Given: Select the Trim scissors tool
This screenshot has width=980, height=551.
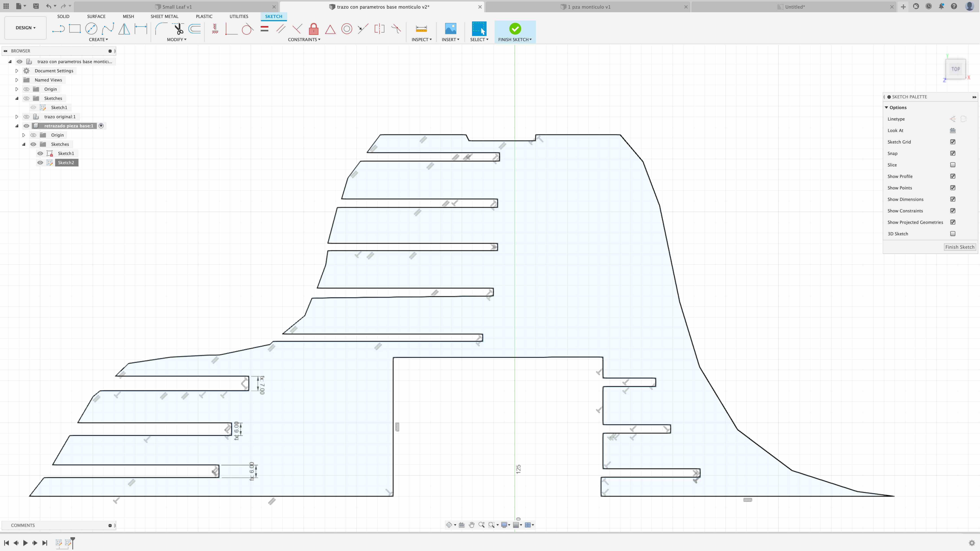Looking at the screenshot, I should pos(178,29).
